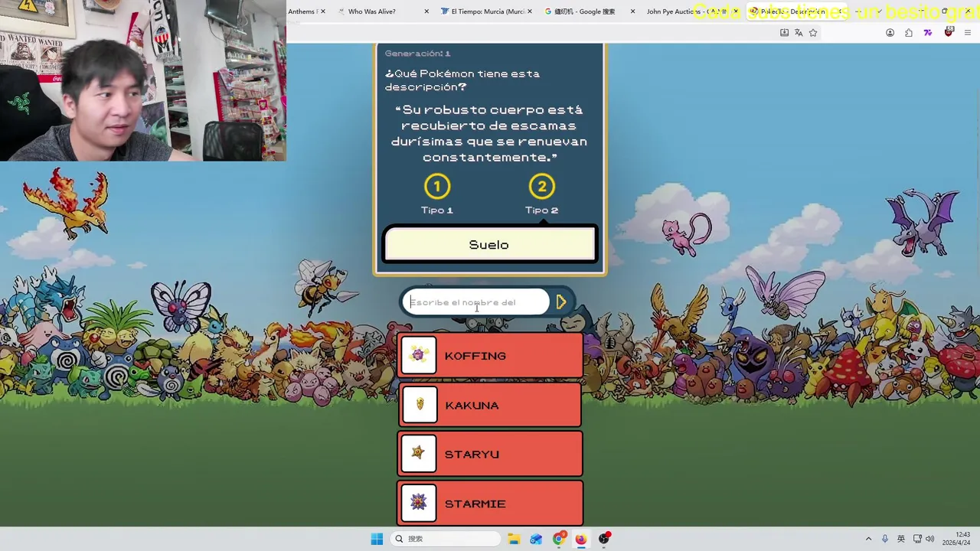
Task: Open File Explorer from the taskbar
Action: [514, 539]
